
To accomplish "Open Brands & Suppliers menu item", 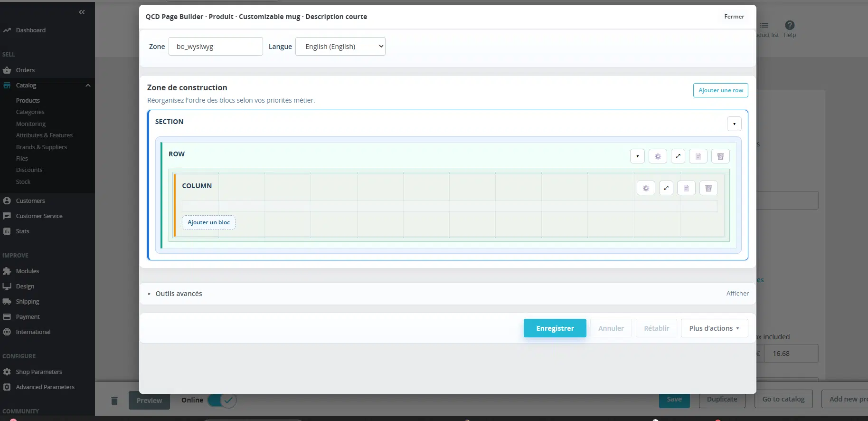I will pyautogui.click(x=41, y=147).
